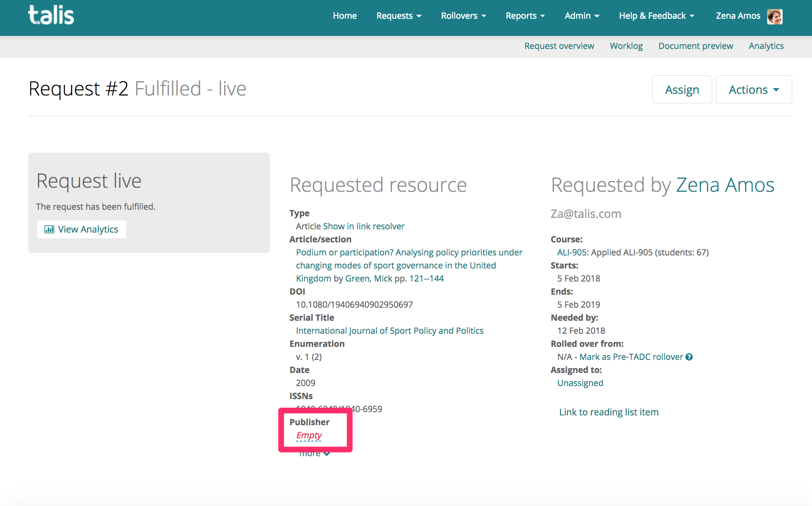The height and width of the screenshot is (506, 812).
Task: Click the bar chart icon on View Analytics
Action: click(x=49, y=229)
